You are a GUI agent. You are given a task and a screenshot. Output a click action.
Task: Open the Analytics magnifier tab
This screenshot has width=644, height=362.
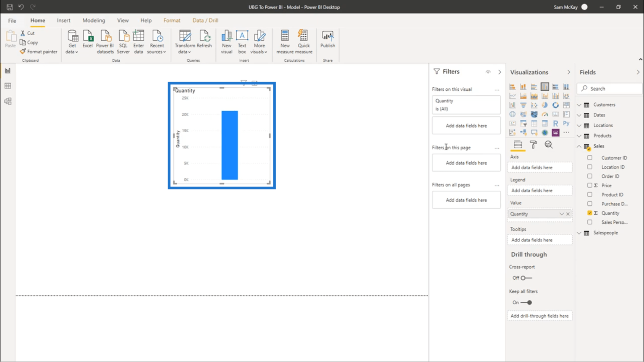(x=549, y=144)
